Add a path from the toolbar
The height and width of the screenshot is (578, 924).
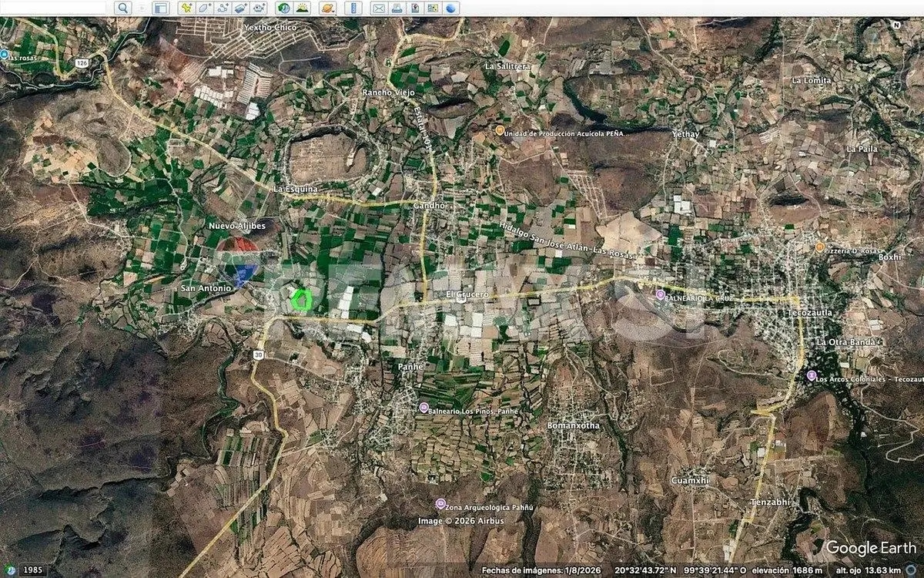[223, 8]
